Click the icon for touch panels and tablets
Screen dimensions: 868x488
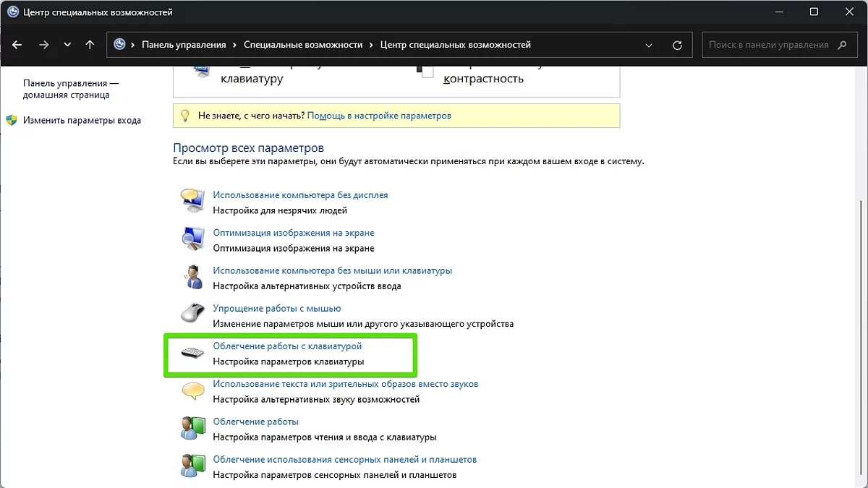192,466
